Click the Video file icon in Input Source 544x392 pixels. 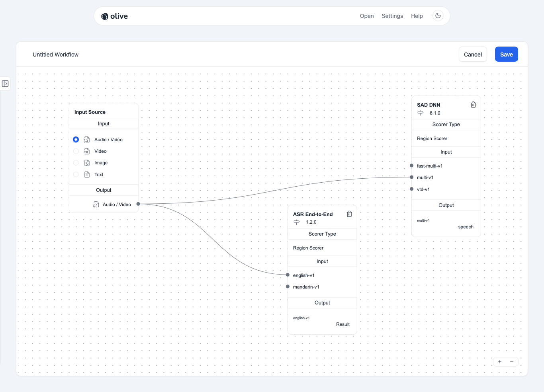point(86,151)
